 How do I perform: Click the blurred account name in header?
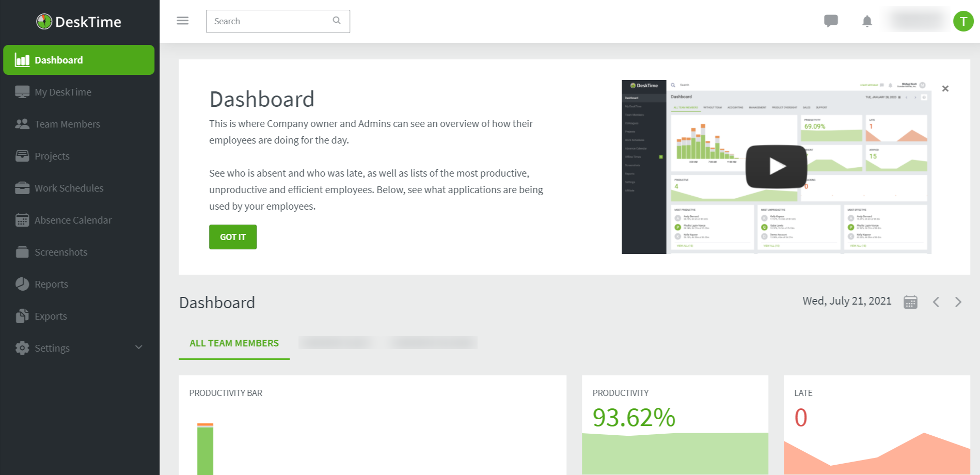tap(918, 20)
